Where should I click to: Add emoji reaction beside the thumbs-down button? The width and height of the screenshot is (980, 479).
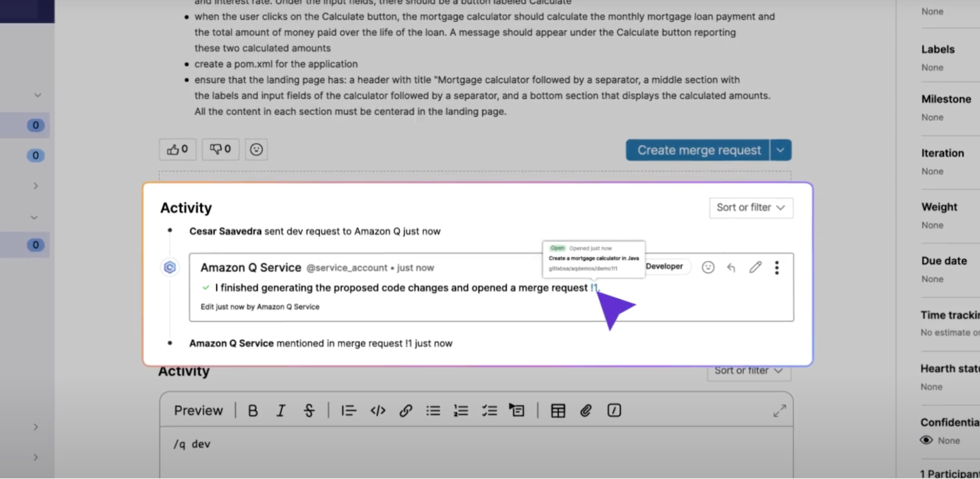(x=256, y=149)
